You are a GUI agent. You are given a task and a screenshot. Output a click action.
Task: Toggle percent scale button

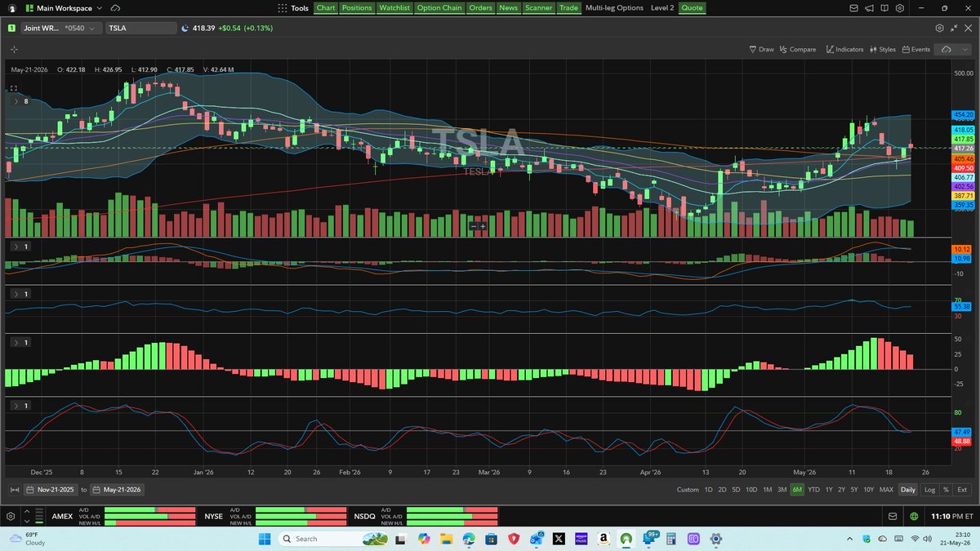point(946,490)
